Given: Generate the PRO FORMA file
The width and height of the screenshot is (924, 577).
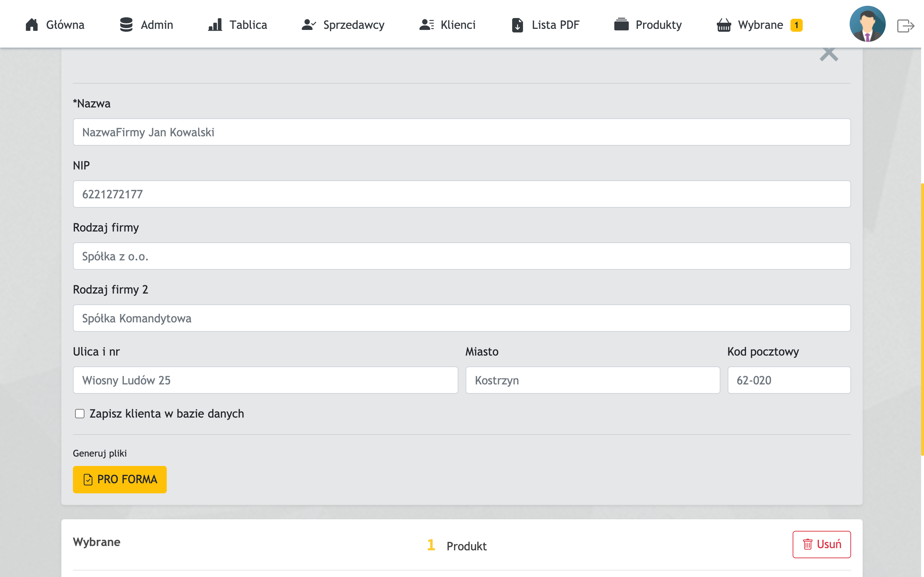Looking at the screenshot, I should [119, 479].
